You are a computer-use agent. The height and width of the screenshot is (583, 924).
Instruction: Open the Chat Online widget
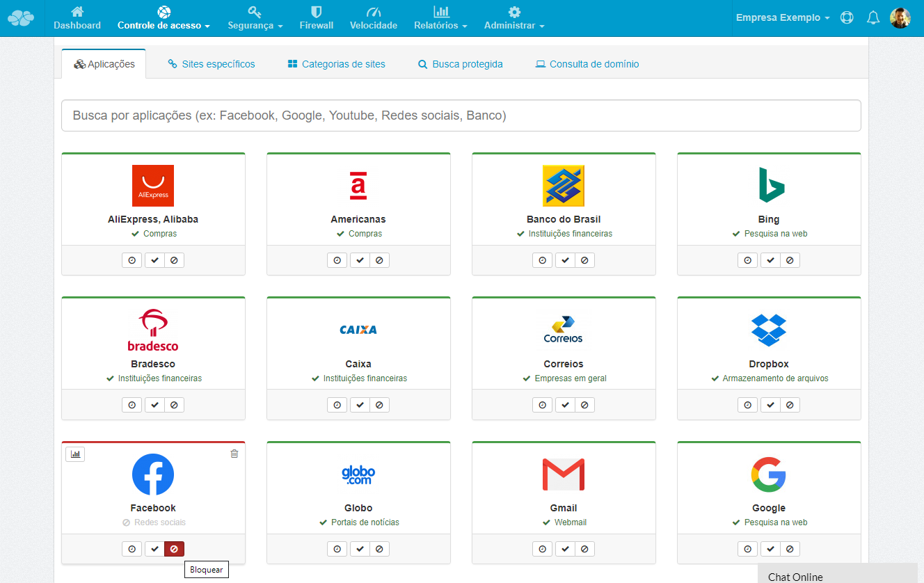(838, 575)
